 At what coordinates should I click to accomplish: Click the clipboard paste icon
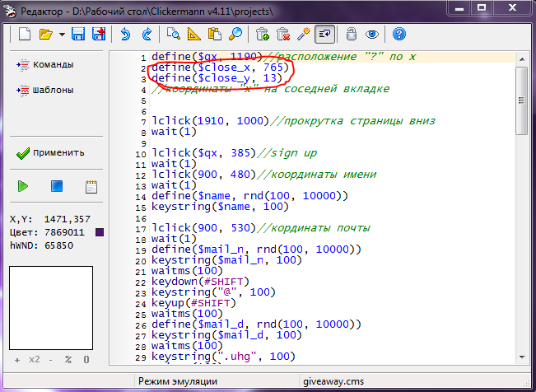coord(215,35)
